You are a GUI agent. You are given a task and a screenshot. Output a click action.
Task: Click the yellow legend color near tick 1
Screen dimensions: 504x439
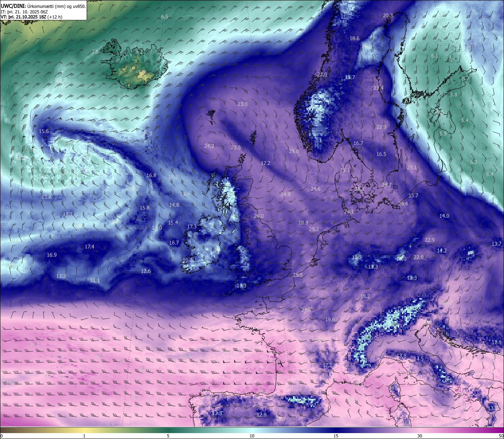click(x=84, y=430)
